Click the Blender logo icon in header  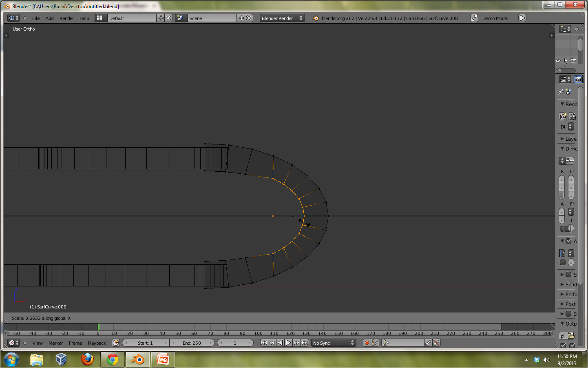click(316, 18)
